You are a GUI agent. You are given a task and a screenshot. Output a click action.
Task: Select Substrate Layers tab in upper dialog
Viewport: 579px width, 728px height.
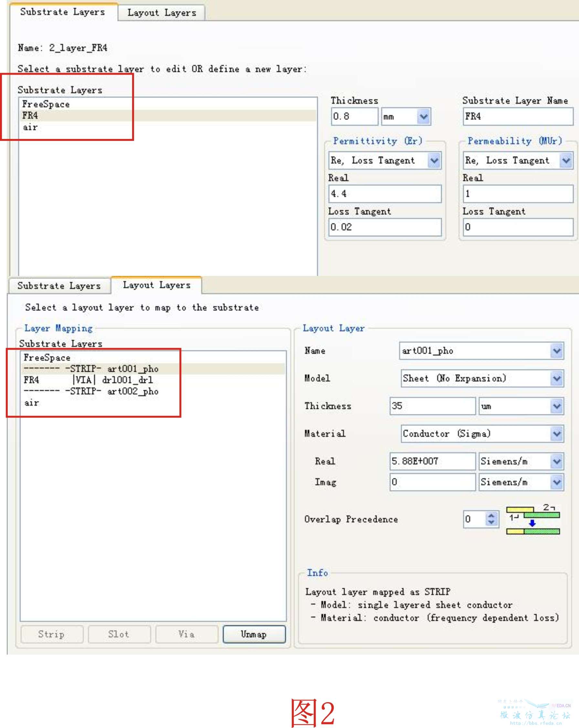[x=63, y=12]
